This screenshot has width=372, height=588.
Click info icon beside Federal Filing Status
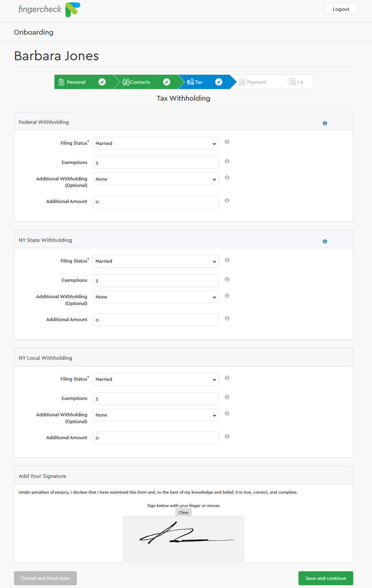coord(227,142)
